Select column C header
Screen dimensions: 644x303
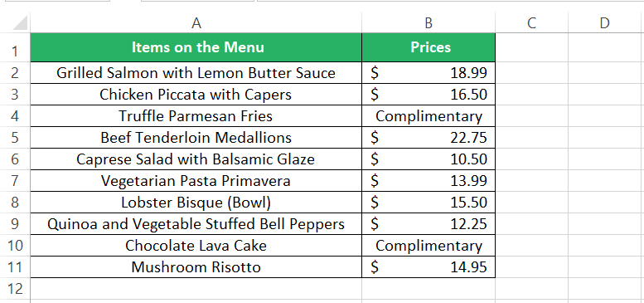coord(531,22)
